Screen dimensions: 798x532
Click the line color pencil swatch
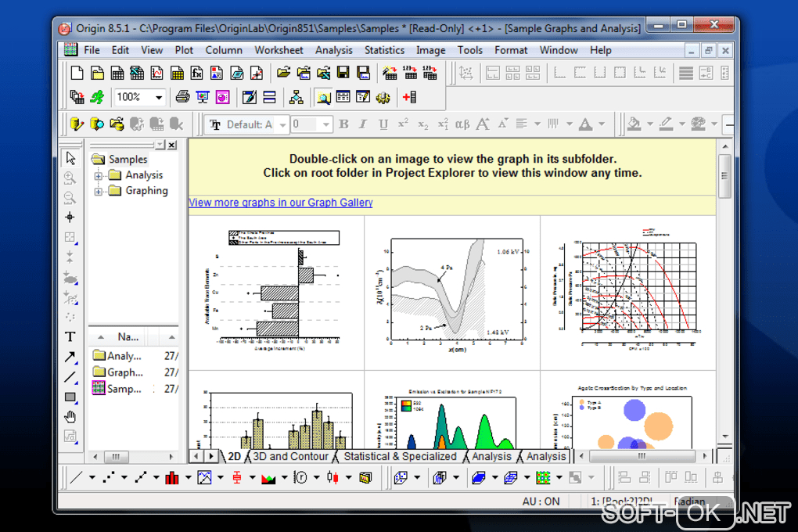667,124
